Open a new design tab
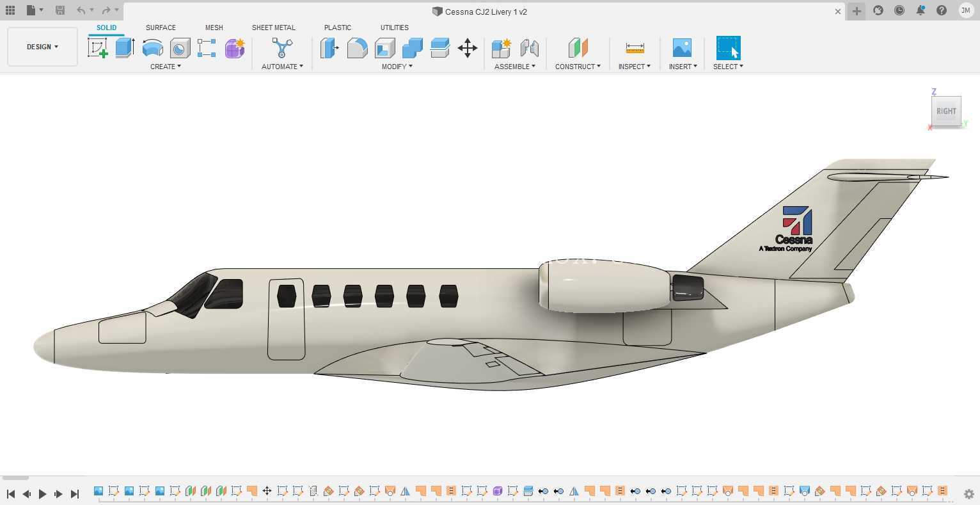The height and width of the screenshot is (505, 980). pos(857,11)
